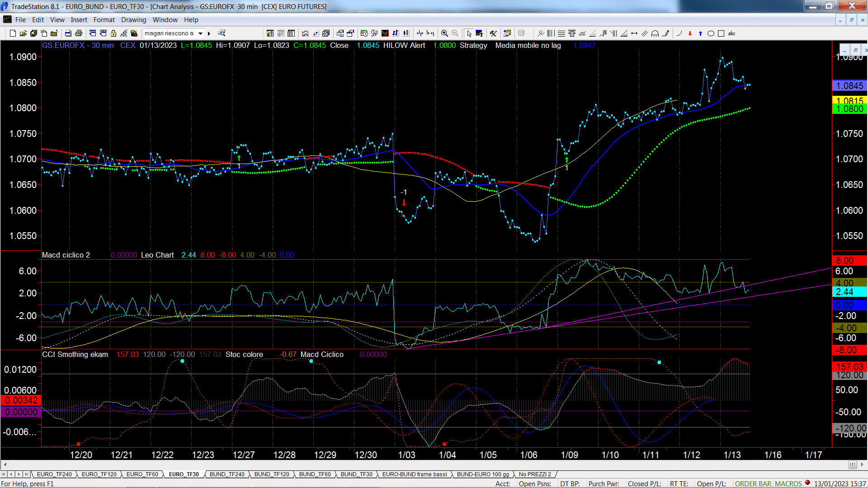Select the vertical time lines drawing tool
868x488 pixels.
[x=551, y=33]
